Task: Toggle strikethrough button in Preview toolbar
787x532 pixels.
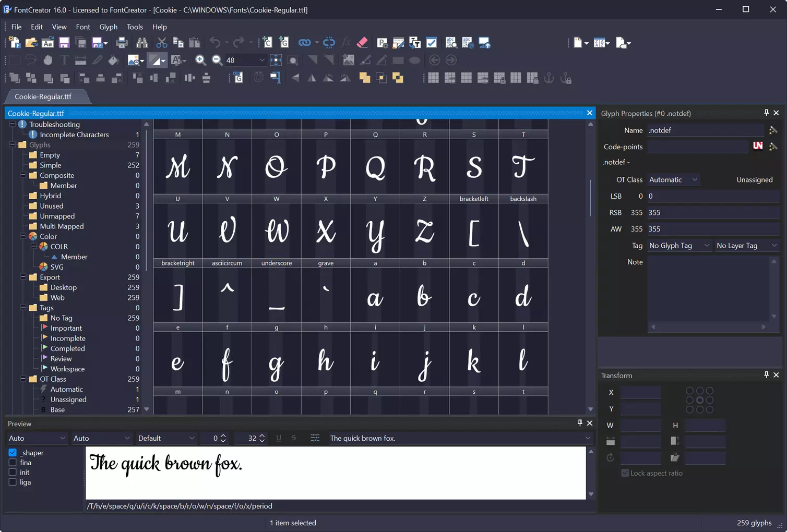Action: (x=294, y=438)
